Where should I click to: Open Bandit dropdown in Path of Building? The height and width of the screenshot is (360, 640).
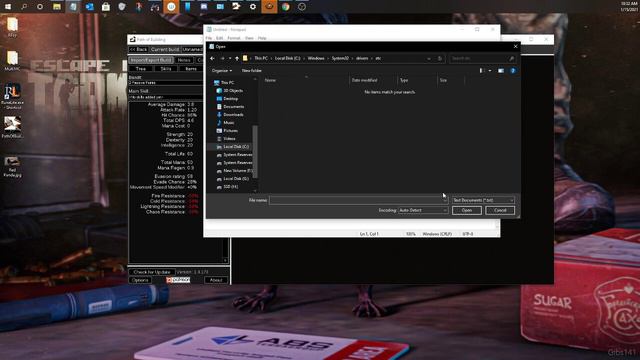[x=165, y=82]
